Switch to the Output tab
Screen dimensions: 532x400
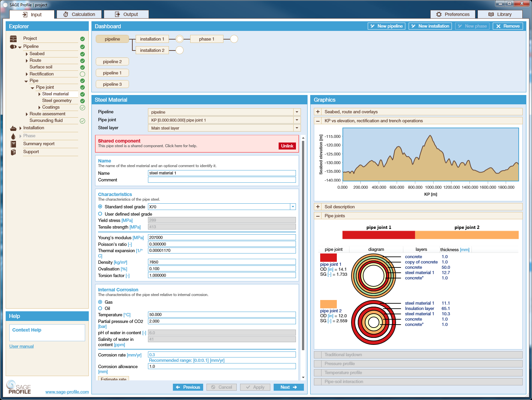point(126,14)
